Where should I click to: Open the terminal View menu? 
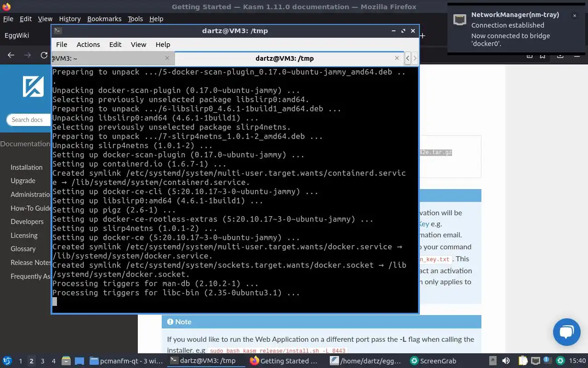click(x=138, y=45)
